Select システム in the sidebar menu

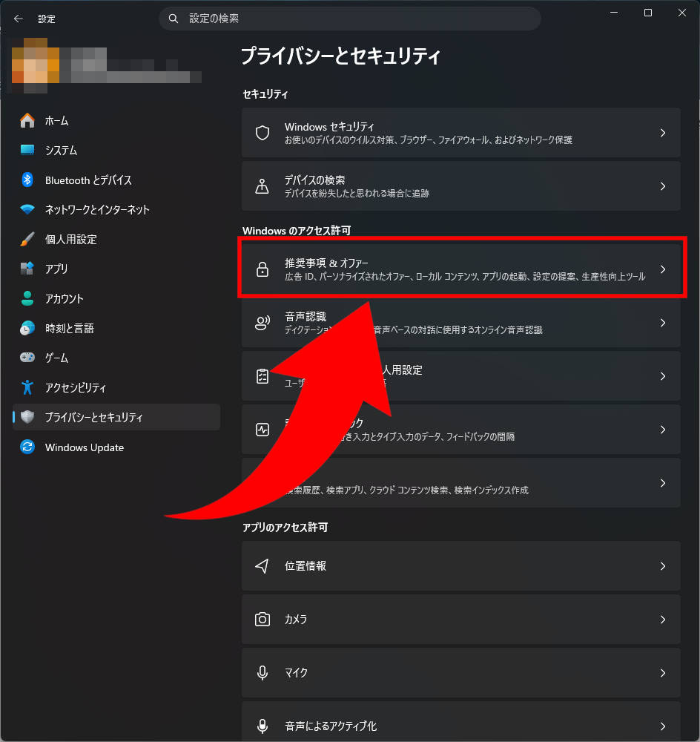point(61,150)
